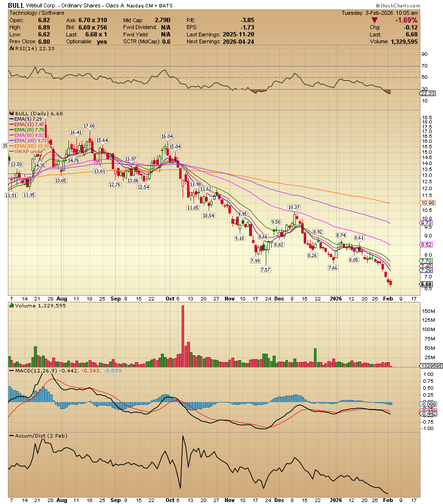This screenshot has width=443, height=504.
Task: Click the 8.74 January high annotation
Action: [341, 235]
